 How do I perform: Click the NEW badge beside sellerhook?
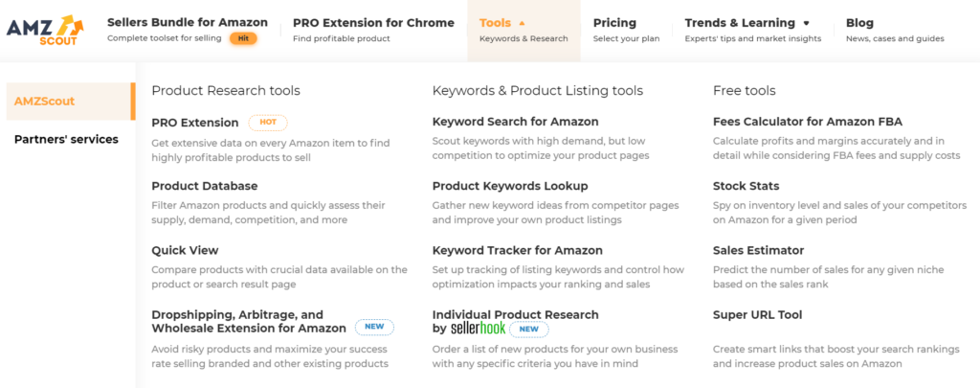pyautogui.click(x=528, y=330)
